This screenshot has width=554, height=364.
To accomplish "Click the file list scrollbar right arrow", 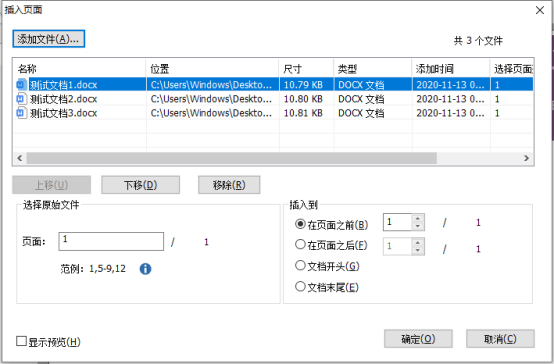I will point(526,158).
